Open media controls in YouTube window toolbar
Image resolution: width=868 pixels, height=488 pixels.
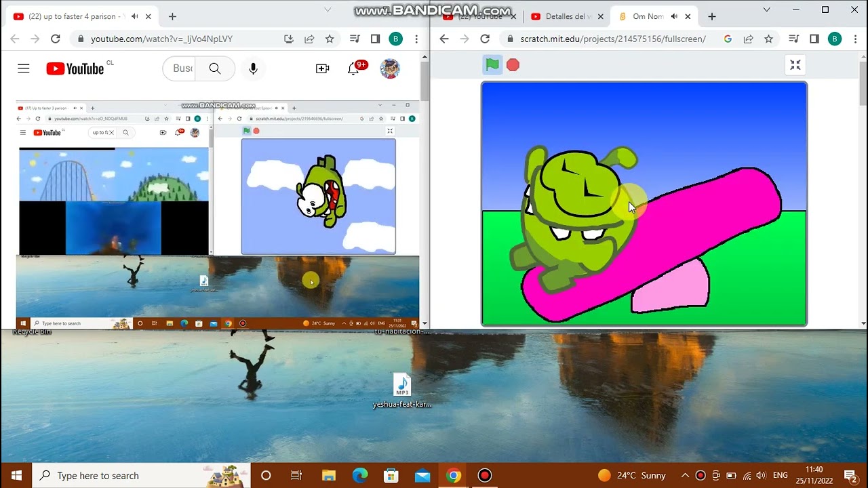click(x=355, y=39)
